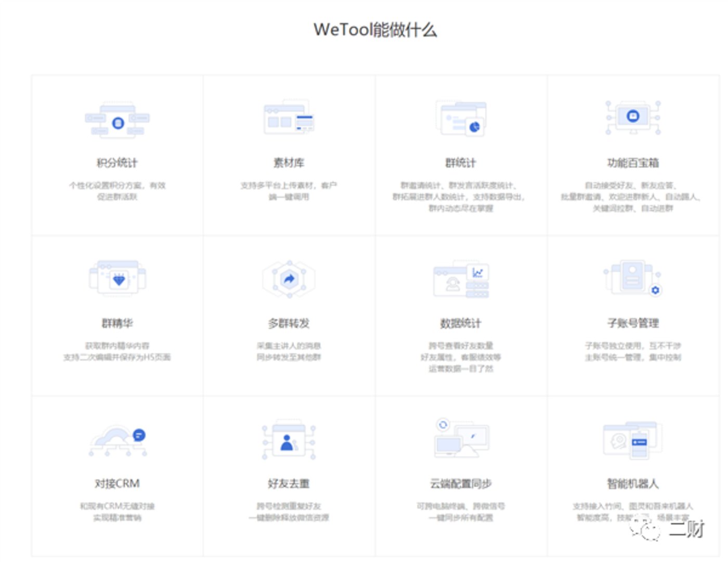Click the 云端配置同步 feature heading
This screenshot has width=728, height=562.
click(460, 483)
